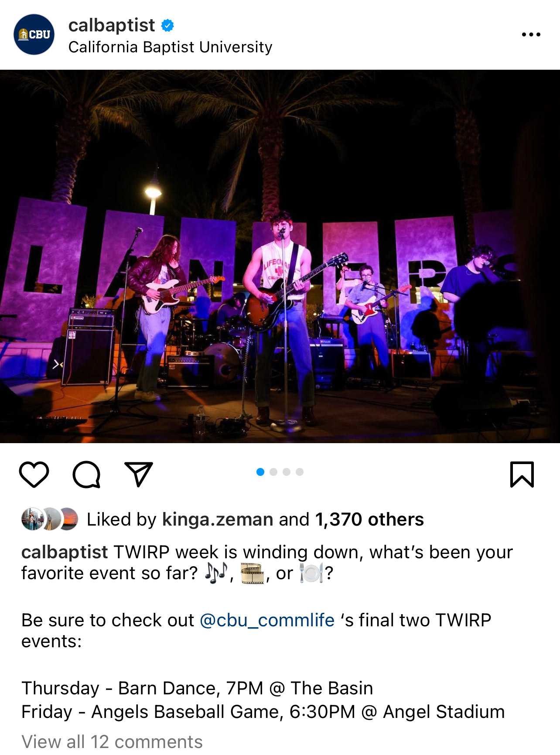Share the post via paper plane icon

[x=139, y=474]
